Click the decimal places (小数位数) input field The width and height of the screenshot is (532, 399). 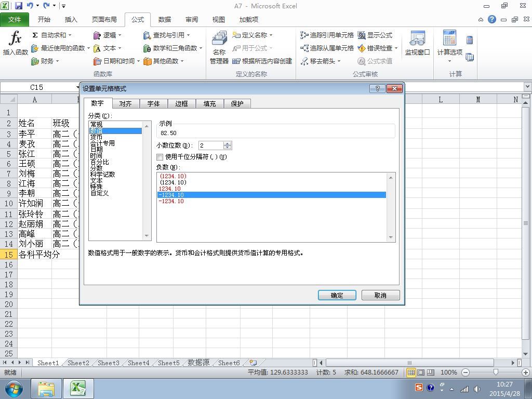point(211,145)
